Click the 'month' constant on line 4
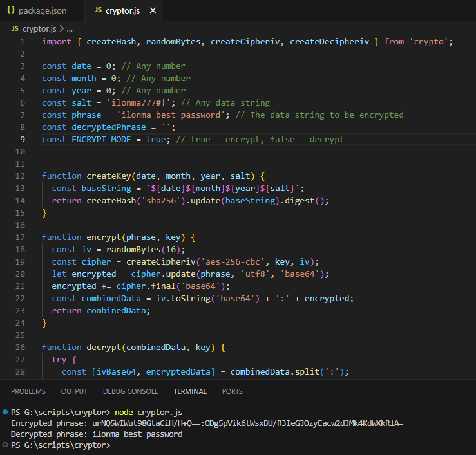This screenshot has width=476, height=455. 84,79
